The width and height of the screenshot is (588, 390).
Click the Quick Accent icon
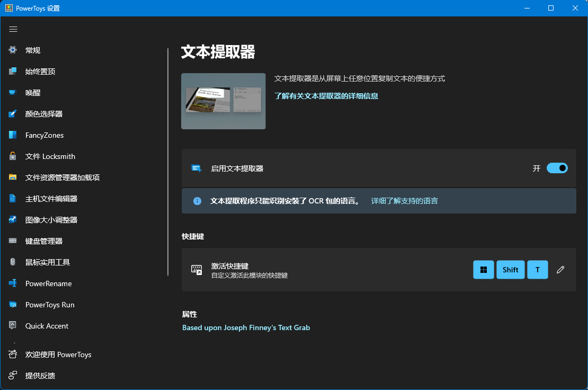pyautogui.click(x=13, y=325)
